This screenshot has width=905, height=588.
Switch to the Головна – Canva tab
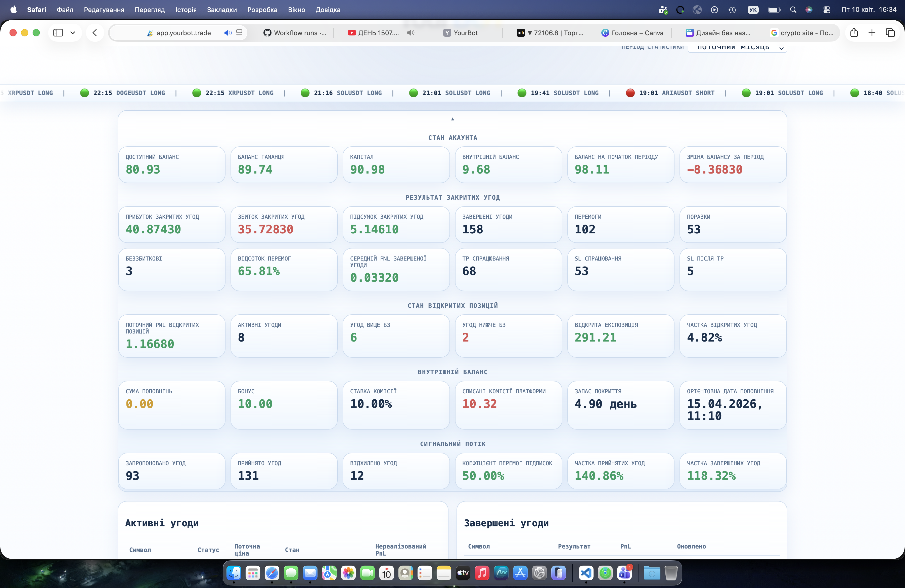pyautogui.click(x=632, y=33)
